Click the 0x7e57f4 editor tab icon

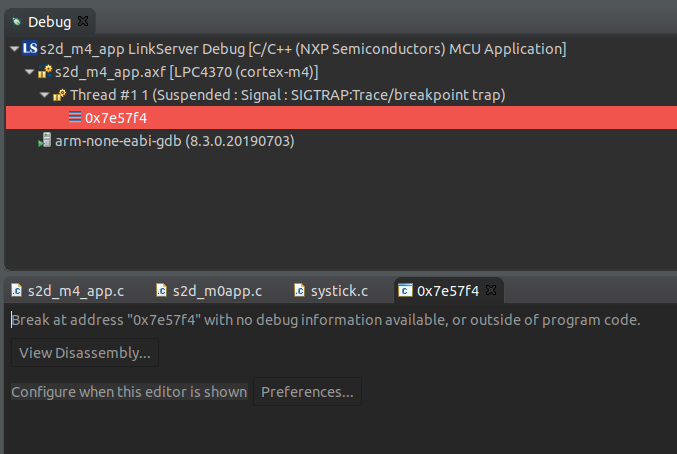pyautogui.click(x=405, y=290)
